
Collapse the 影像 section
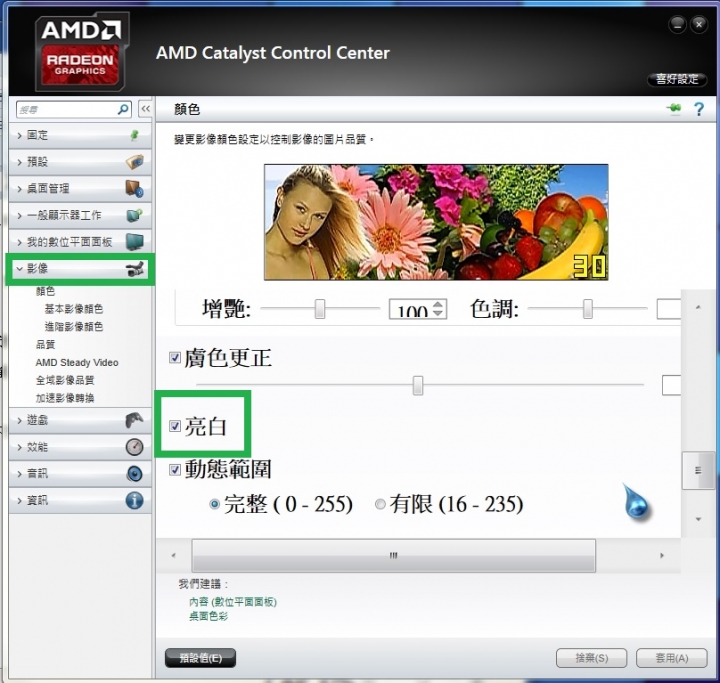(19, 269)
